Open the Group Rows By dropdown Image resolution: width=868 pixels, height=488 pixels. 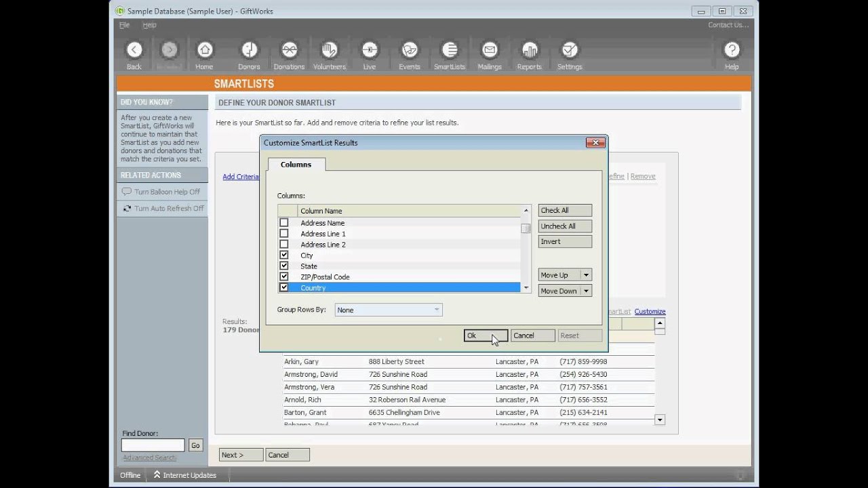pyautogui.click(x=389, y=310)
